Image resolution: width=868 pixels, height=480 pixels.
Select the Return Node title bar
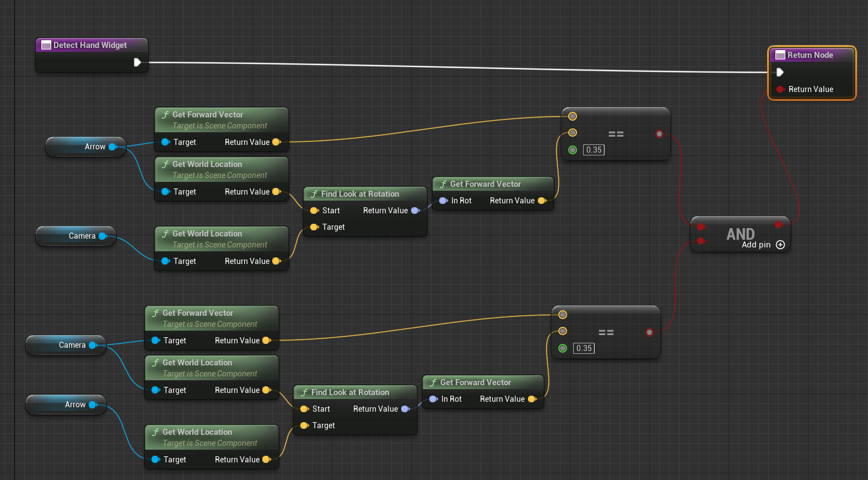coord(810,55)
